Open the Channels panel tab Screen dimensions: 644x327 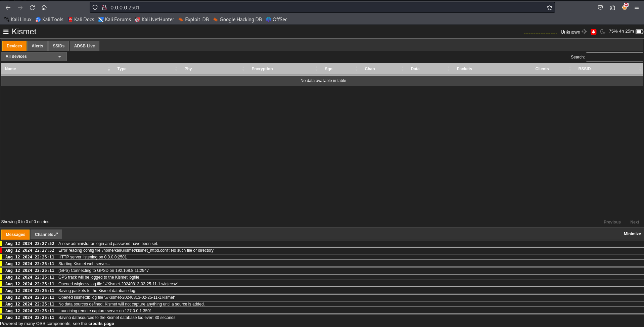click(x=46, y=235)
